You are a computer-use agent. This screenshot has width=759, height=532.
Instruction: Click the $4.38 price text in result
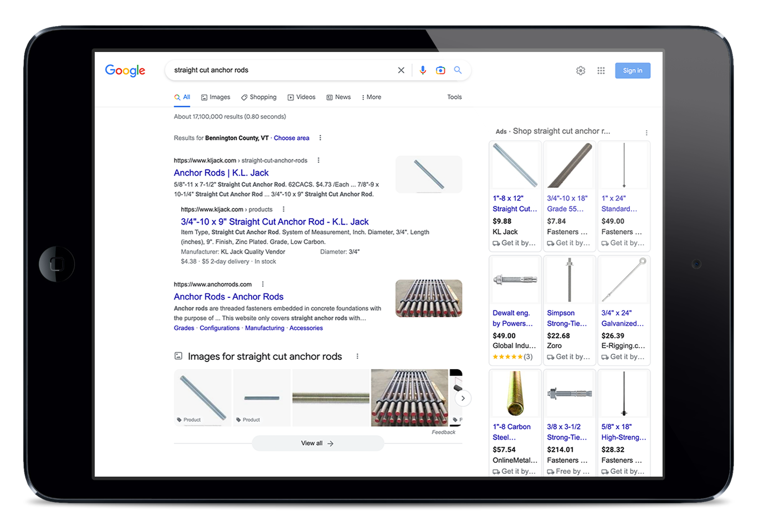tap(188, 261)
